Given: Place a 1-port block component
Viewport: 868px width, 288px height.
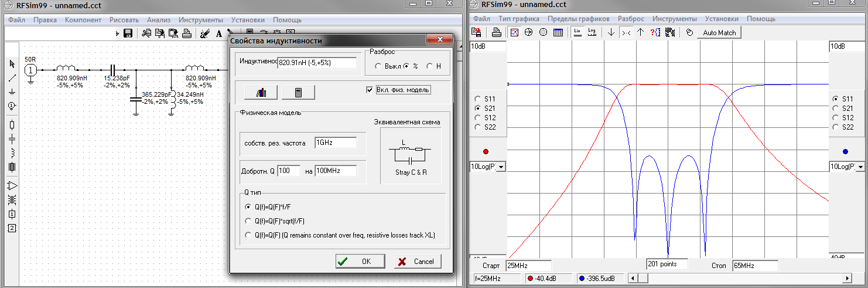Looking at the screenshot, I should click(x=12, y=214).
